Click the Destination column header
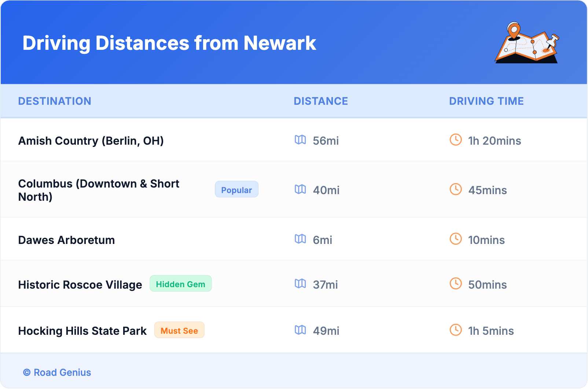588x389 pixels. pos(55,101)
